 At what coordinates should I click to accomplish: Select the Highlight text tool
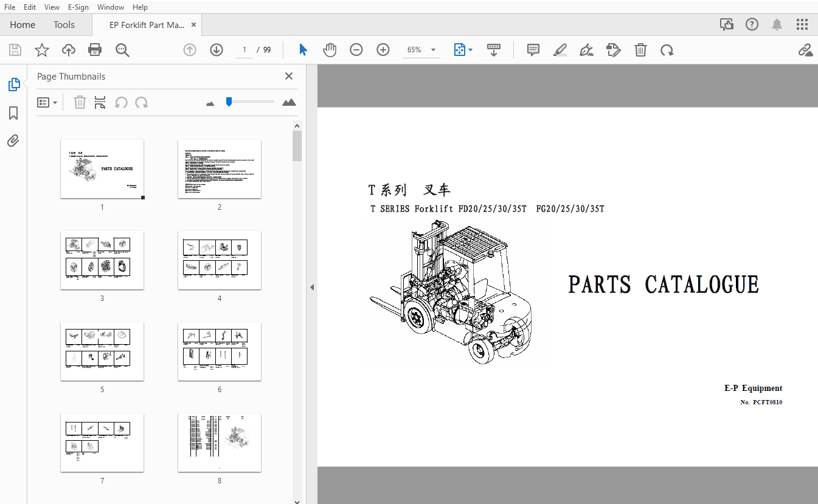point(560,50)
